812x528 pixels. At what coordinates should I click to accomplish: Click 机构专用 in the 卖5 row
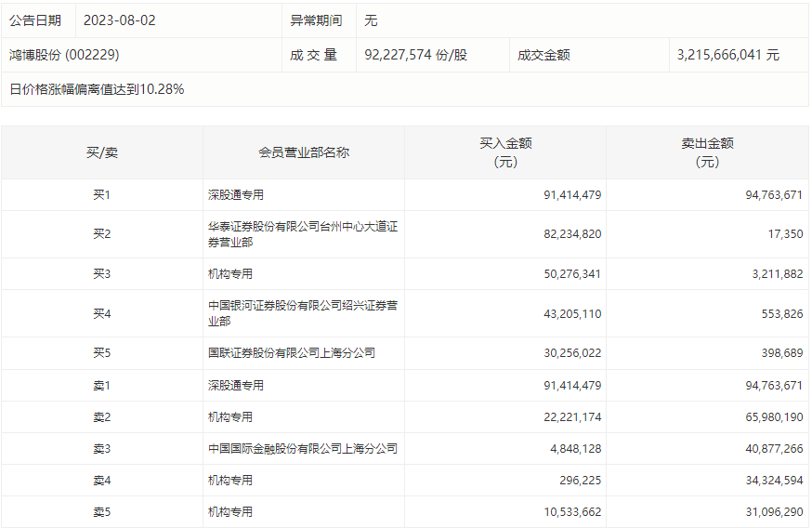tap(230, 512)
